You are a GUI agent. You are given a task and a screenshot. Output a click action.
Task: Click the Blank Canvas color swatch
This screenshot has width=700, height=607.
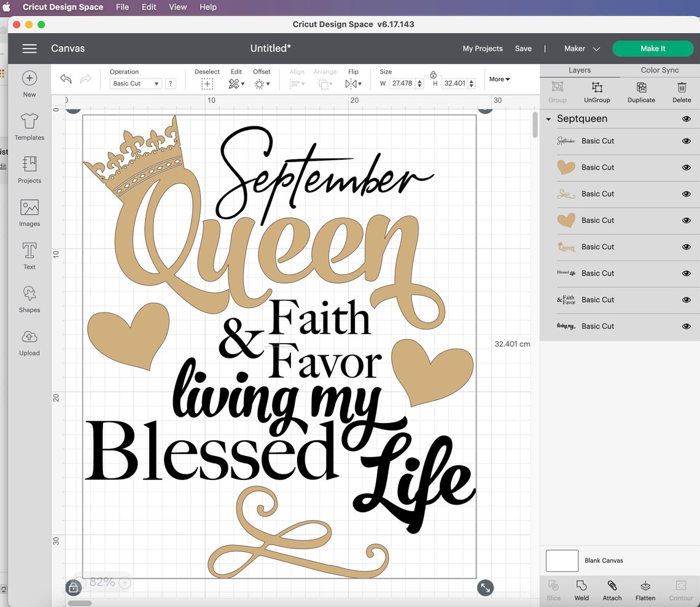click(561, 560)
